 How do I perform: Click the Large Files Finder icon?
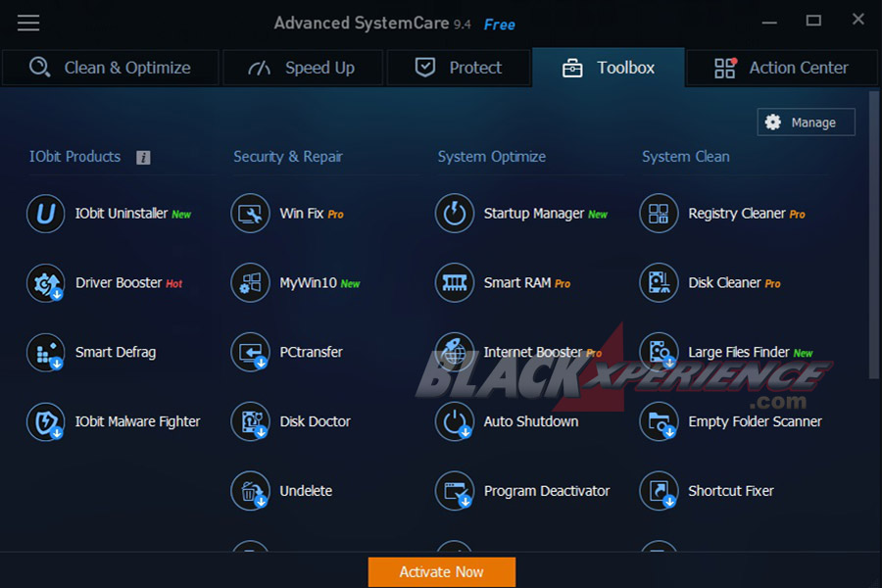659,352
